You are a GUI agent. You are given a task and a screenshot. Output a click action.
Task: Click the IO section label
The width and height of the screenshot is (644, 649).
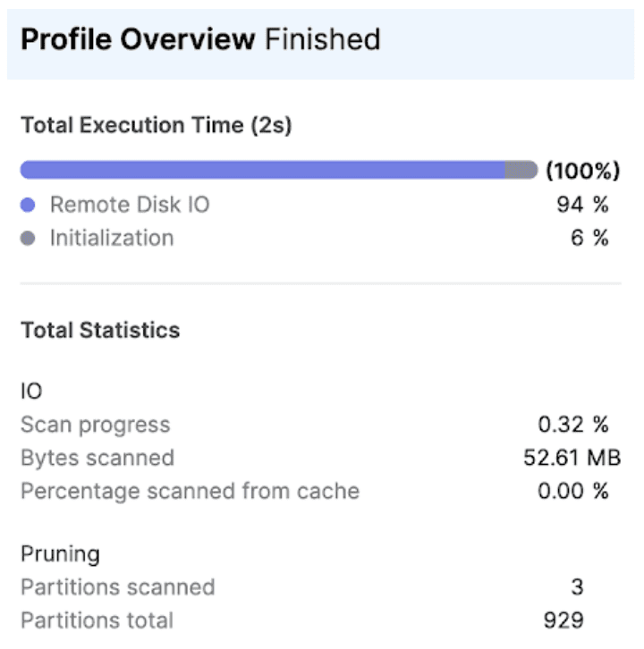(x=31, y=391)
